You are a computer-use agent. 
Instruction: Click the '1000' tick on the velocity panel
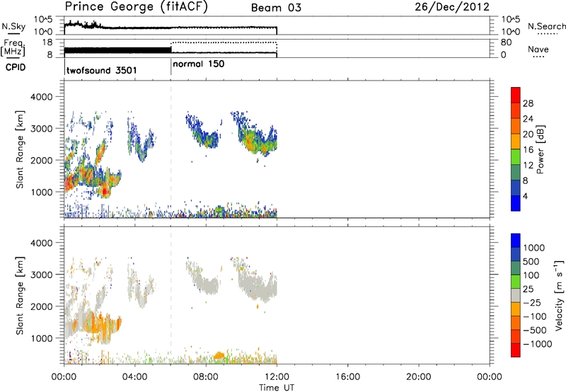click(42, 338)
